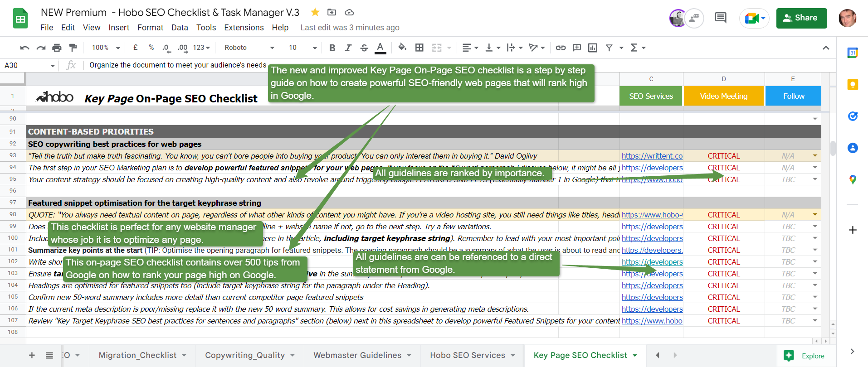
Task: Open the Data menu
Action: tap(180, 28)
